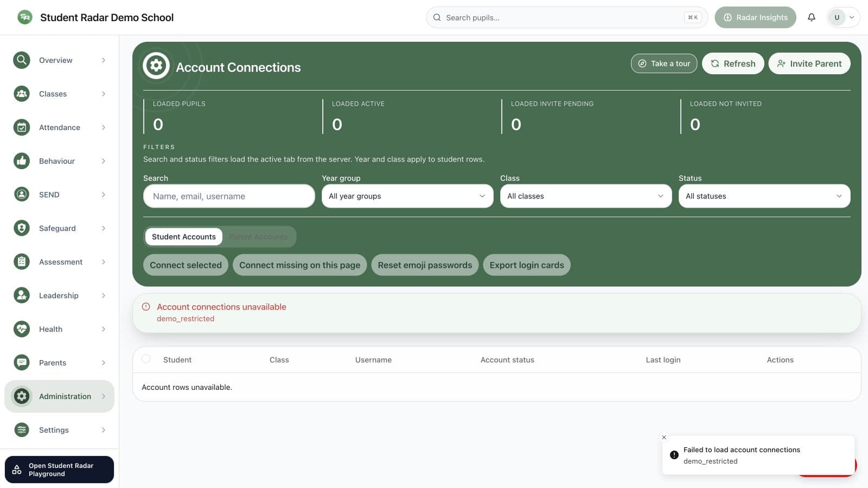Toggle the select-all students checkbox
The height and width of the screenshot is (488, 868).
click(x=146, y=359)
